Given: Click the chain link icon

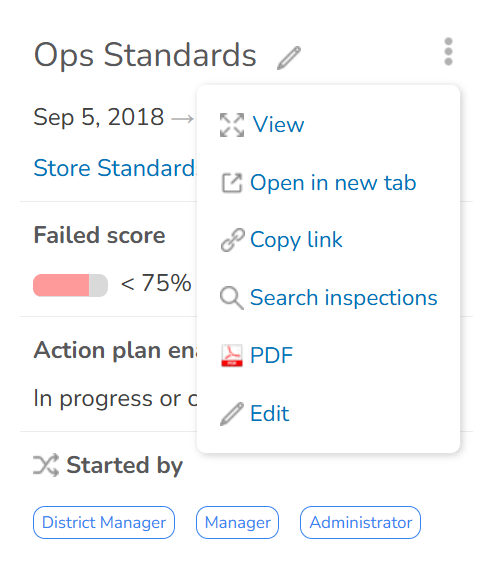Looking at the screenshot, I should [233, 240].
